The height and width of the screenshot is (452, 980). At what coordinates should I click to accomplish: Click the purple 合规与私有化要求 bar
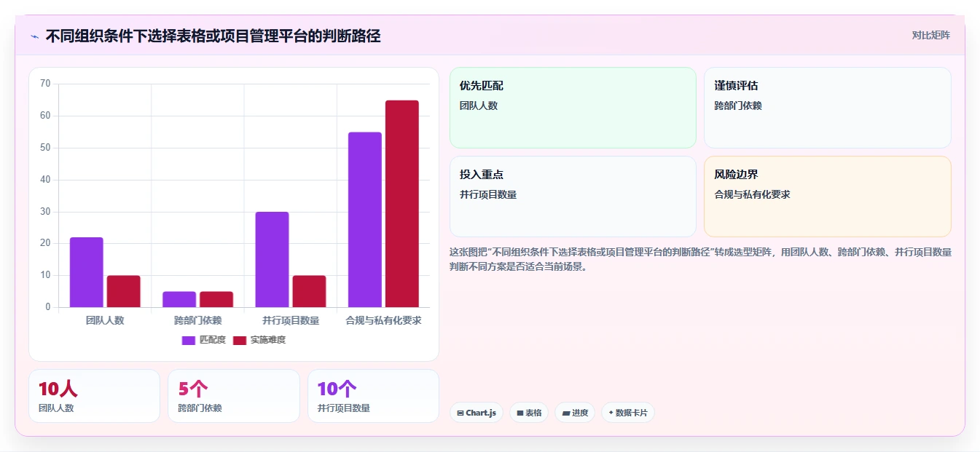click(x=365, y=220)
